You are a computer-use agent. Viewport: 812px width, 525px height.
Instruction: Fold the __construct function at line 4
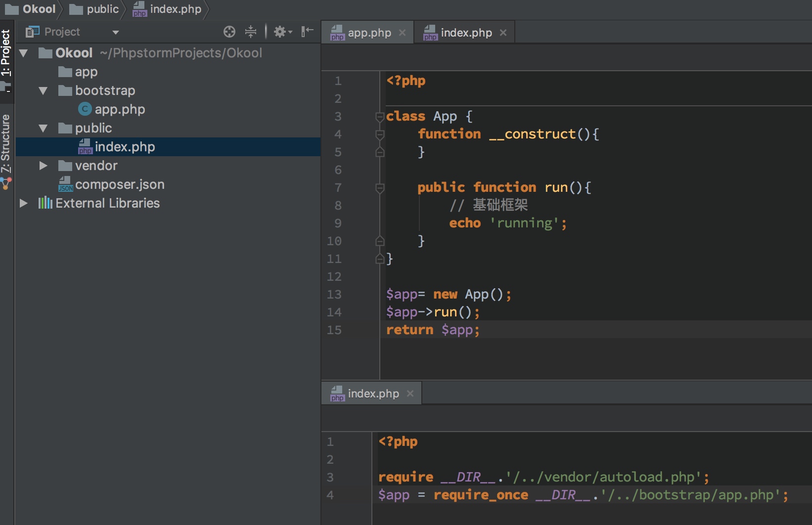click(380, 134)
